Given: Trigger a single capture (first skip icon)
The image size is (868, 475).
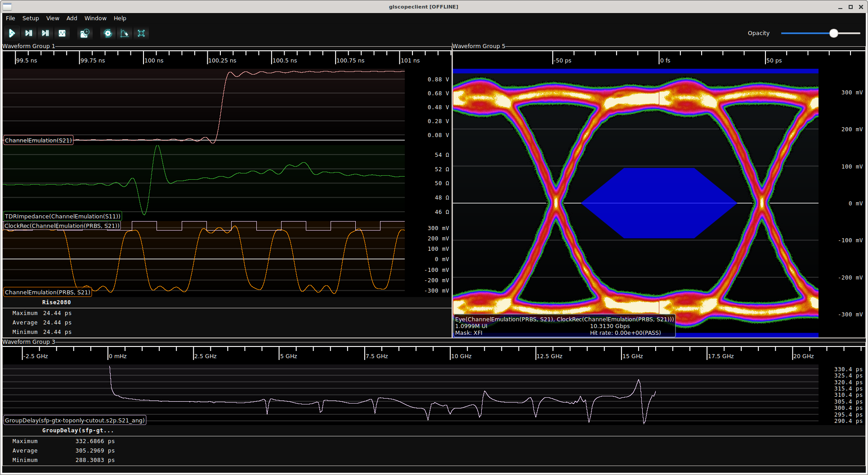Looking at the screenshot, I should point(29,33).
